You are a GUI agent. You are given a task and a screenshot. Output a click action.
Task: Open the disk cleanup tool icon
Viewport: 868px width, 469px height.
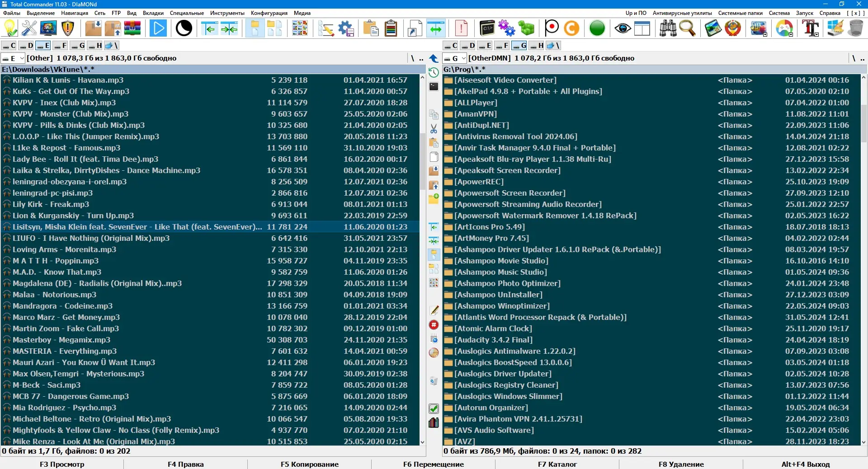pos(836,28)
